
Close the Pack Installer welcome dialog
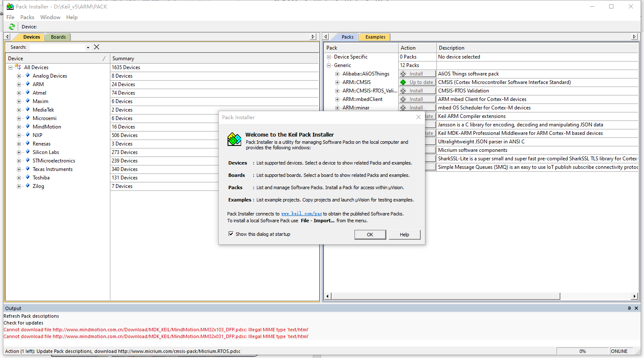click(x=419, y=117)
